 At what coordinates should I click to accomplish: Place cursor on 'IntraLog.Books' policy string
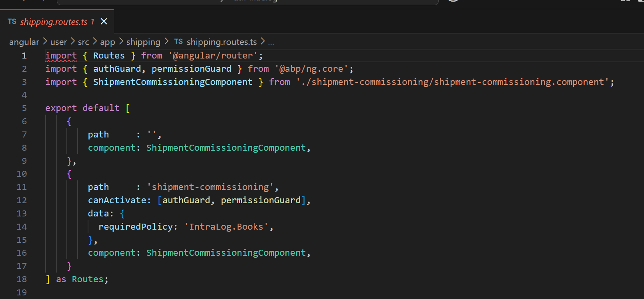click(226, 227)
